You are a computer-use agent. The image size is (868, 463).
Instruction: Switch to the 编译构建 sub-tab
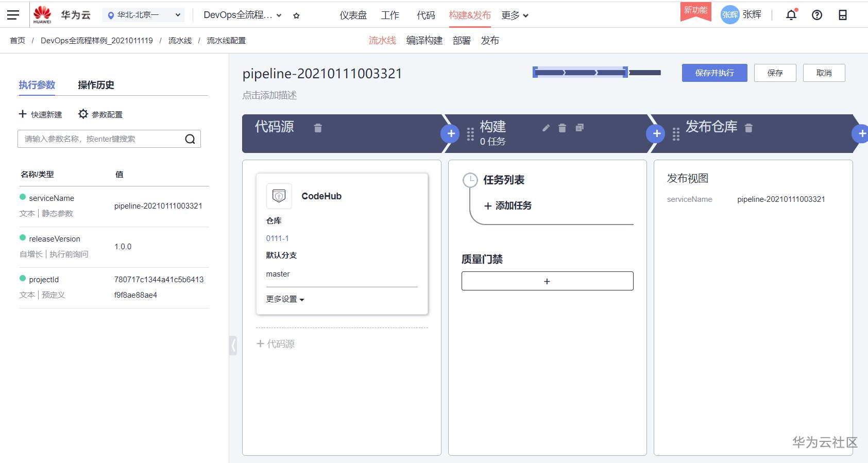[x=424, y=41]
